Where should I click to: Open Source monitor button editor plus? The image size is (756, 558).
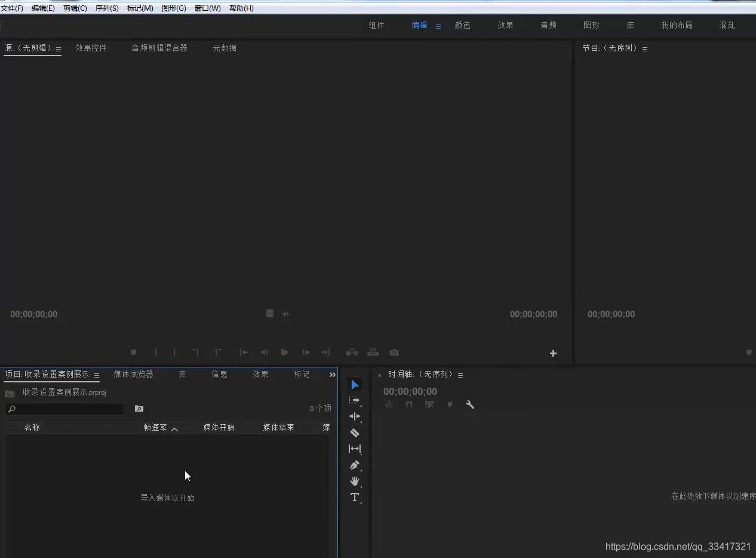[x=553, y=353]
